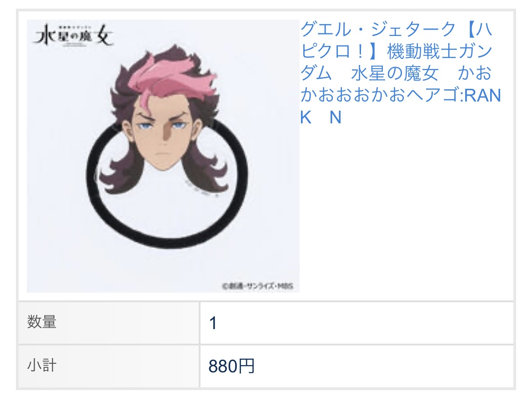Image resolution: width=532 pixels, height=396 pixels.
Task: Select the 数量 label cell
Action: pyautogui.click(x=109, y=323)
